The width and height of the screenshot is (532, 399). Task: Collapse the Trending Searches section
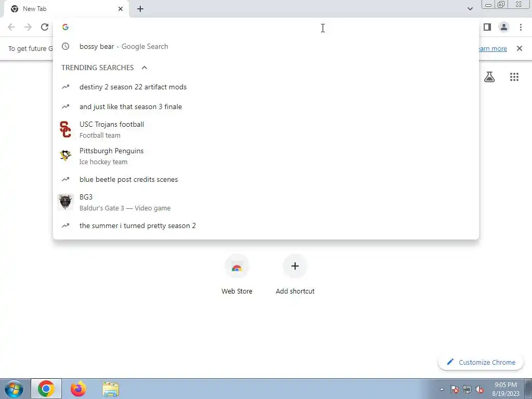pos(144,68)
